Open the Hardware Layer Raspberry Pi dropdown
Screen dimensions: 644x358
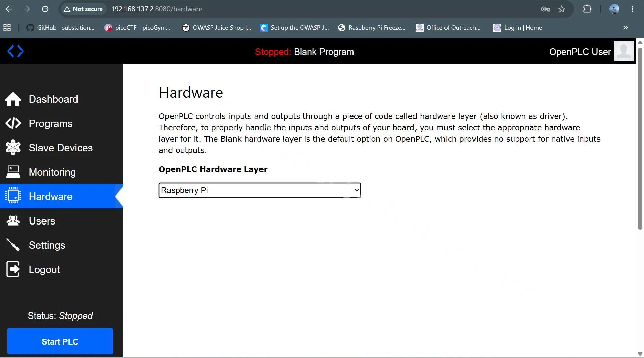coord(260,190)
